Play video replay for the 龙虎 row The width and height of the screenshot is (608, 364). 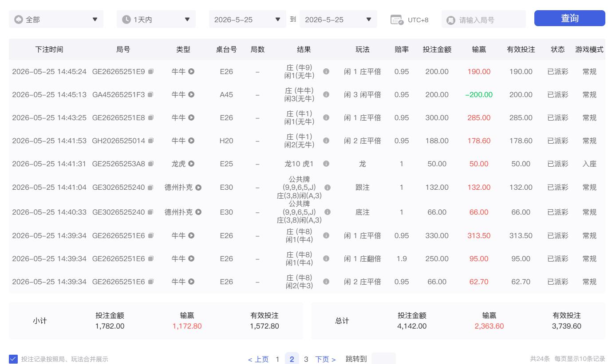pyautogui.click(x=191, y=164)
